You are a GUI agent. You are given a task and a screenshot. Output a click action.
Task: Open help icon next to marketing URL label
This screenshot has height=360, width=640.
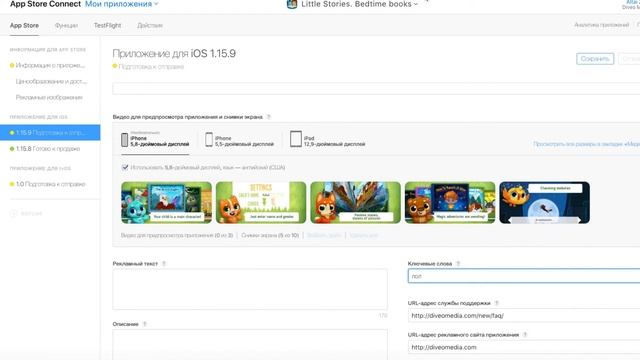(x=525, y=335)
